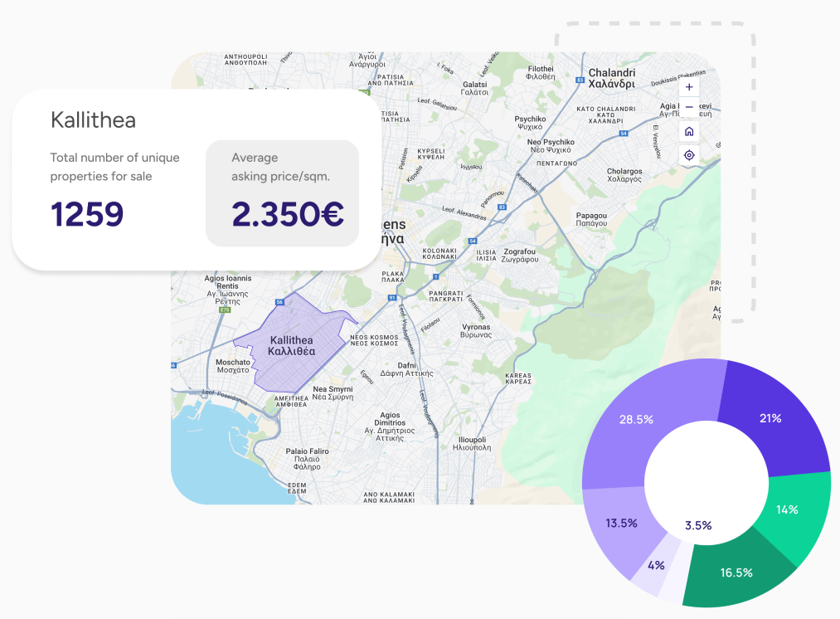Click route 91 road shield on map
Screen dimensions: 840x619
coord(391,298)
